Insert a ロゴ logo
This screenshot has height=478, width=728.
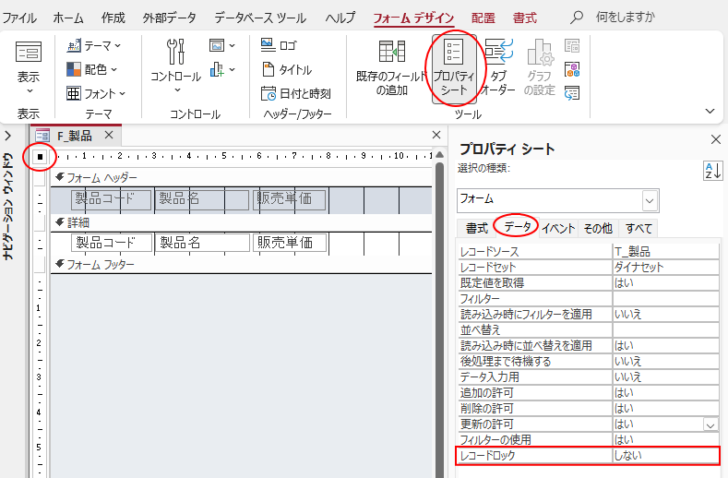coord(279,45)
